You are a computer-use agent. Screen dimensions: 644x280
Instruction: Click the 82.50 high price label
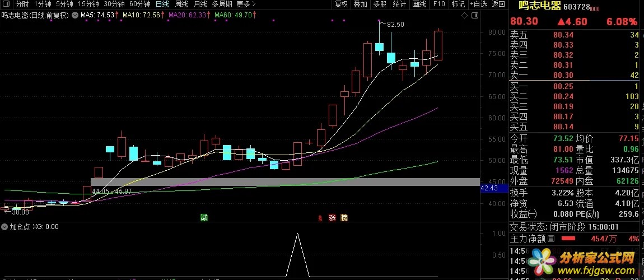pyautogui.click(x=395, y=25)
